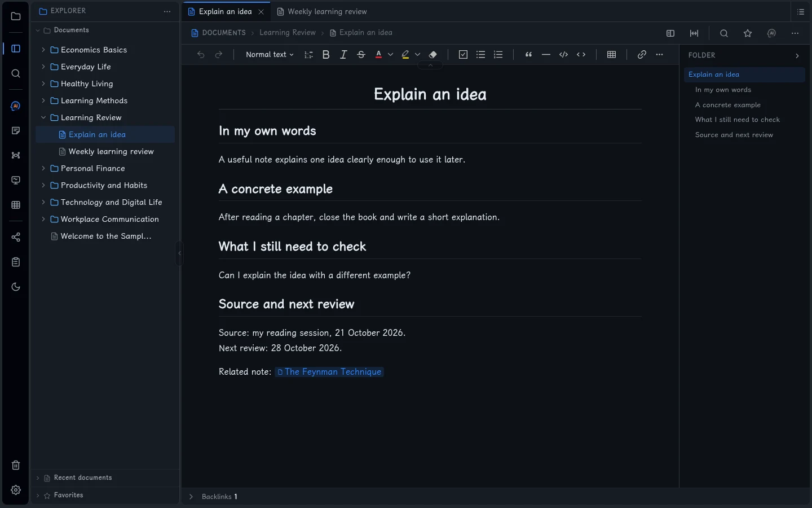Open the search icon in left sidebar

coord(16,74)
